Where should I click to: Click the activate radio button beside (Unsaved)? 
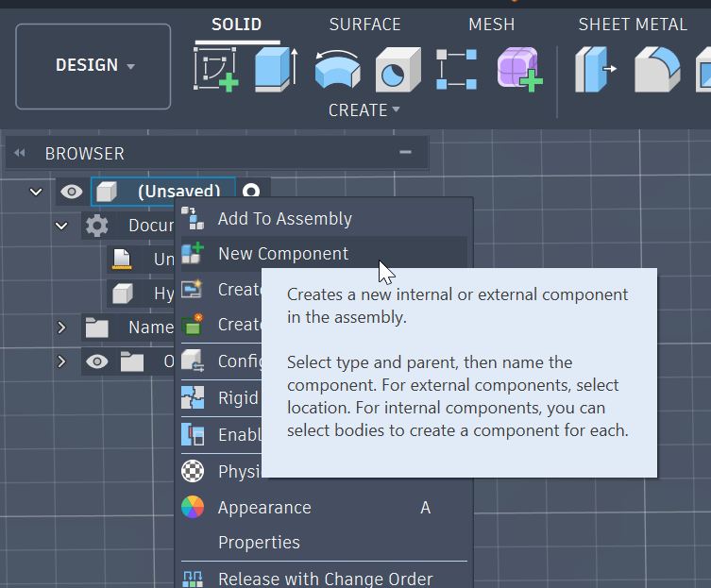pyautogui.click(x=251, y=191)
